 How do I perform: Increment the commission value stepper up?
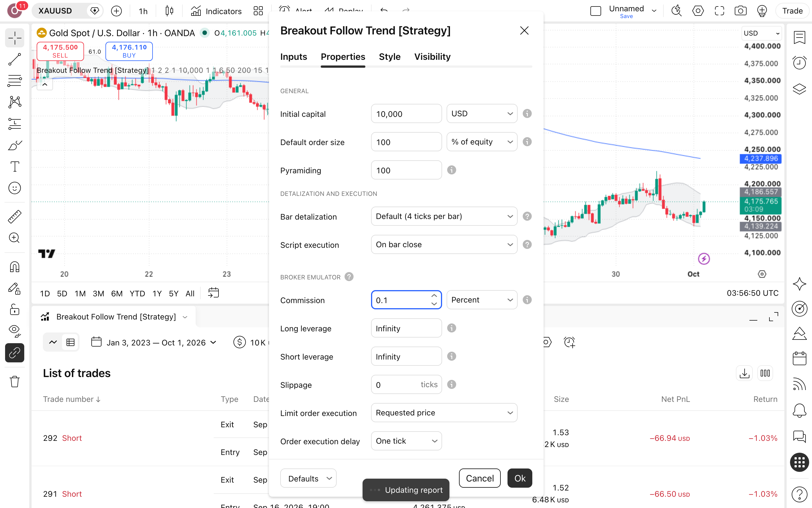pyautogui.click(x=434, y=296)
